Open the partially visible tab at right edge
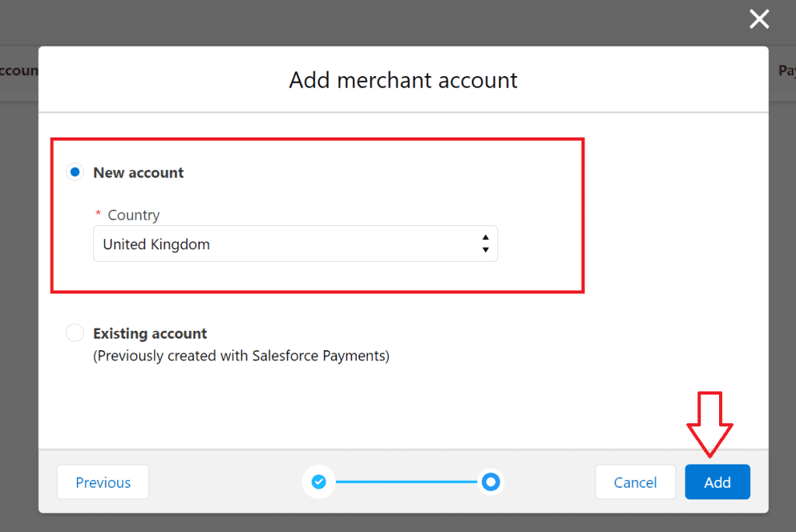796x532 pixels. (x=785, y=71)
